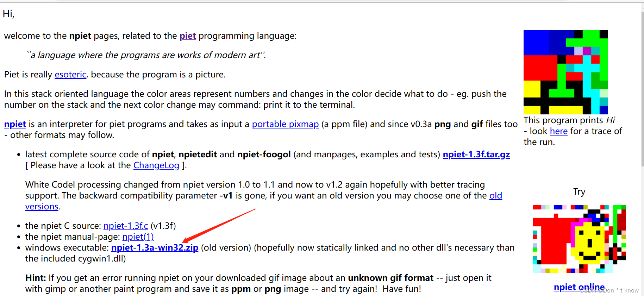Download npiet-1.3f.tar.gz source archive
Image resolution: width=644 pixels, height=296 pixels.
[476, 155]
